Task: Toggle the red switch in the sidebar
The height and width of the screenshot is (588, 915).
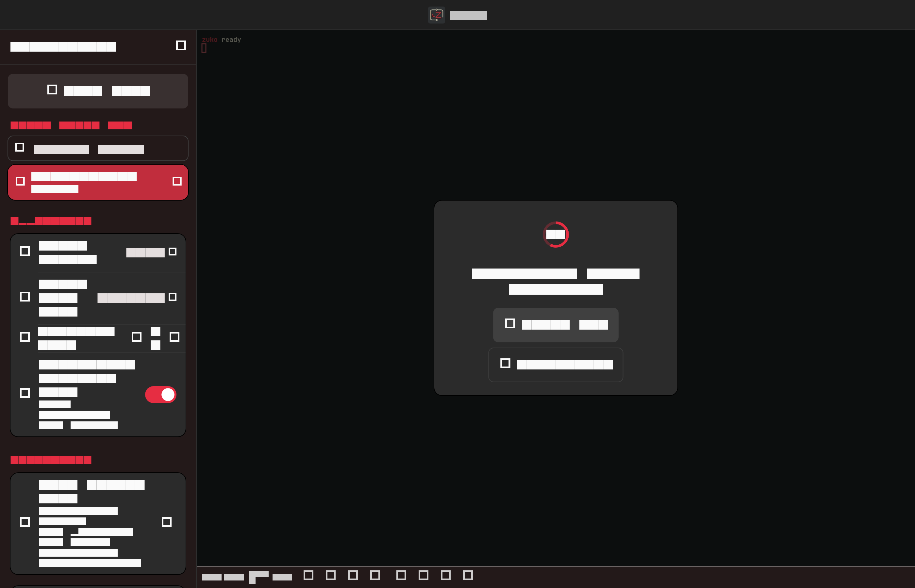Action: coord(160,394)
